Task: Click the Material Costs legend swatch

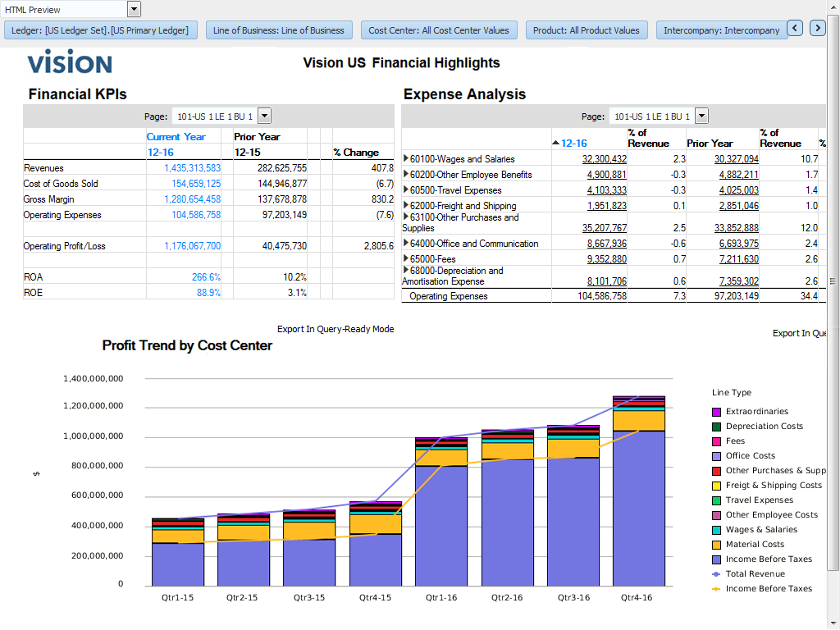Action: pyautogui.click(x=716, y=545)
